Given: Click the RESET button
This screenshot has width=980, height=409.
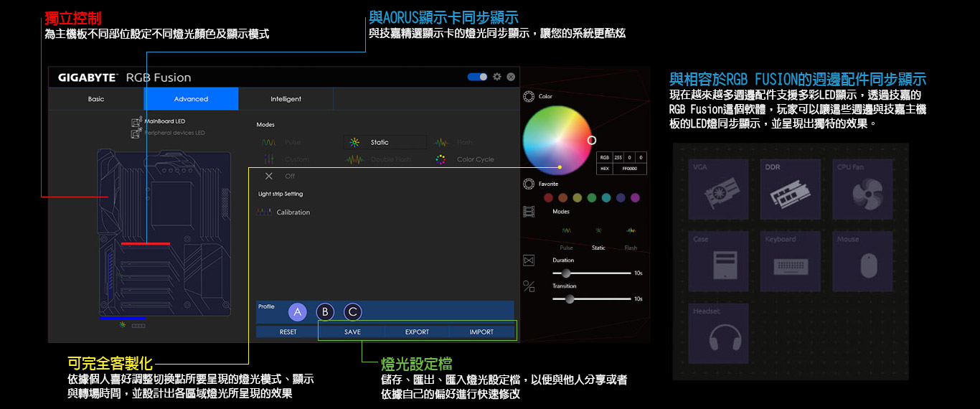Looking at the screenshot, I should 288,332.
